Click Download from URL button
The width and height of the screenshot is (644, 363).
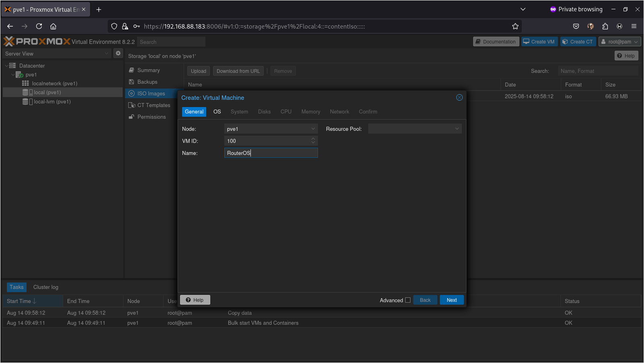point(238,71)
